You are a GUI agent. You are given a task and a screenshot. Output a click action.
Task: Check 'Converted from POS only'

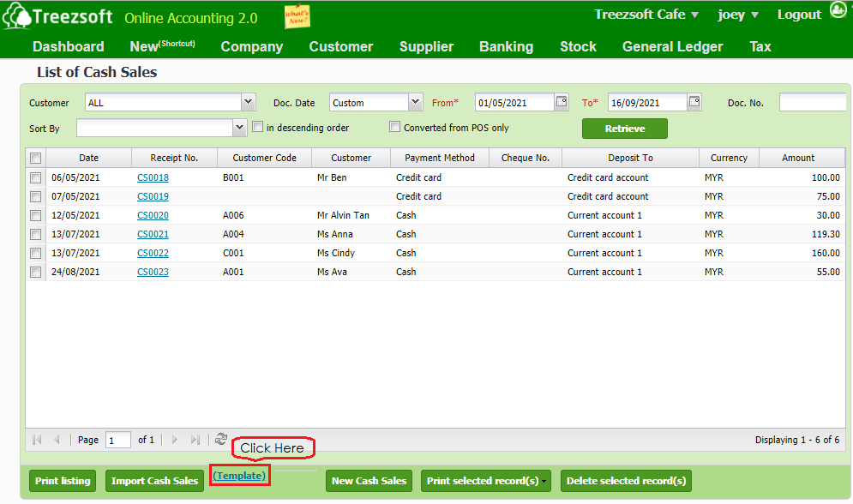pyautogui.click(x=394, y=126)
